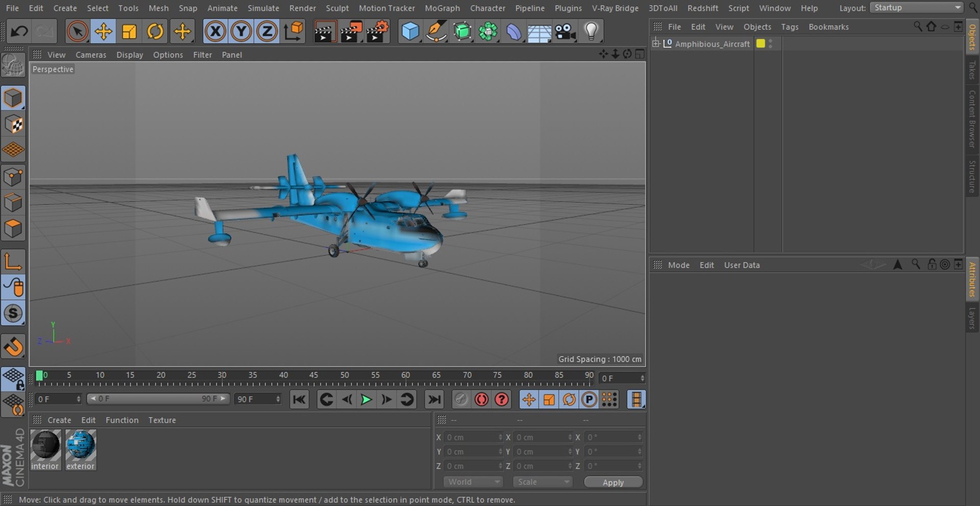Click the end frame 90 F field

[x=258, y=399]
